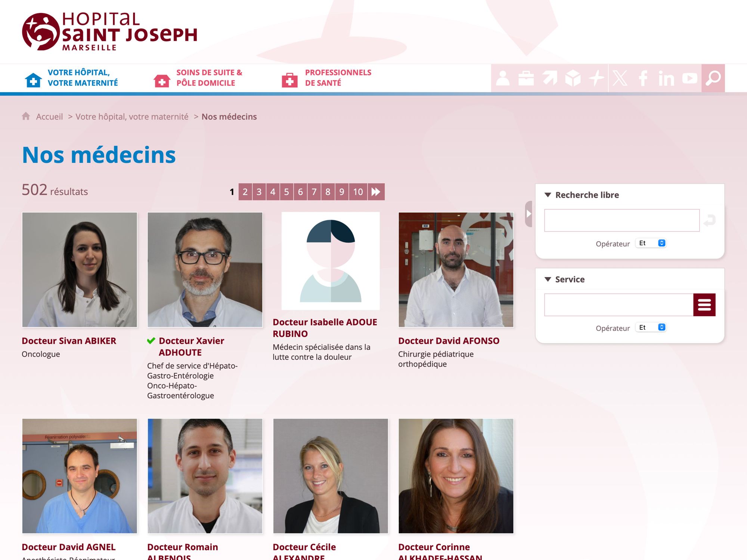Collapse the Service filter panel

click(548, 279)
